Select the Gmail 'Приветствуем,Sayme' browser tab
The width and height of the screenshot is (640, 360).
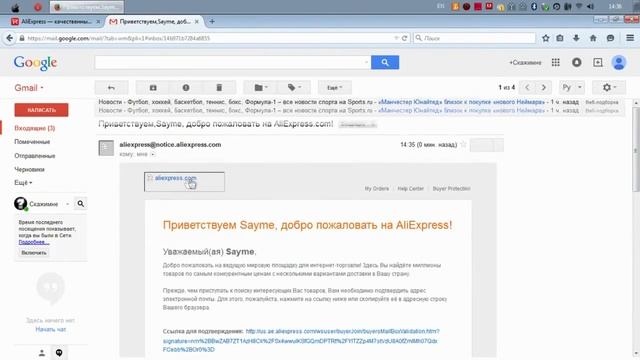pos(153,22)
